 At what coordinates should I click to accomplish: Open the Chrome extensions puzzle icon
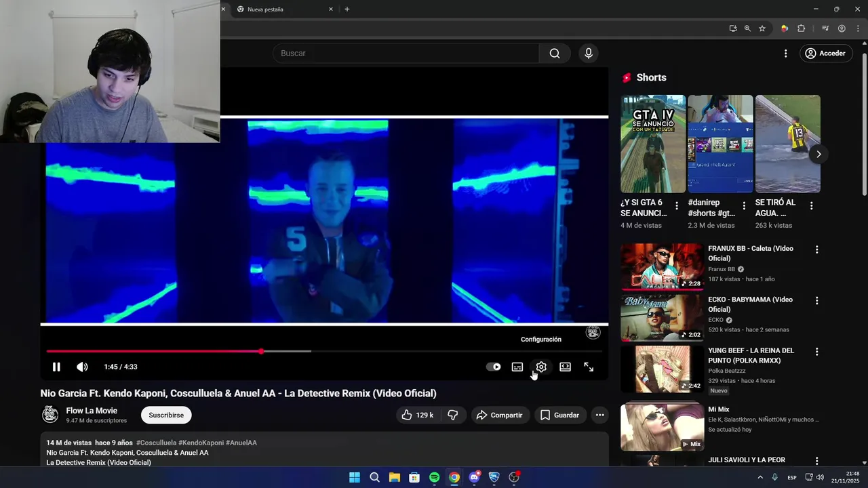[802, 28]
